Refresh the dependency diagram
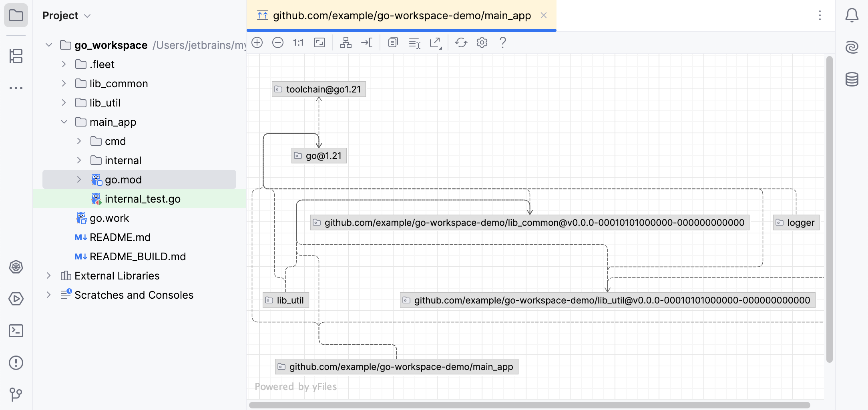 461,42
